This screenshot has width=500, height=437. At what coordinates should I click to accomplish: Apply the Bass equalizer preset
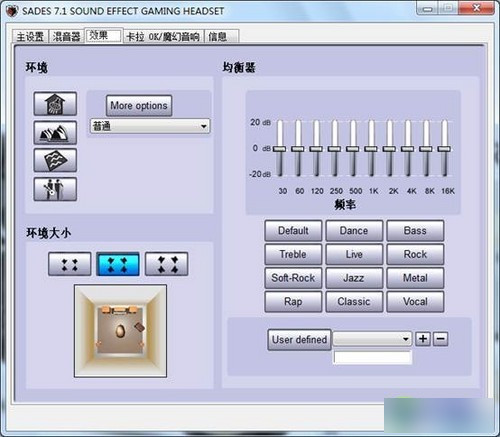415,231
